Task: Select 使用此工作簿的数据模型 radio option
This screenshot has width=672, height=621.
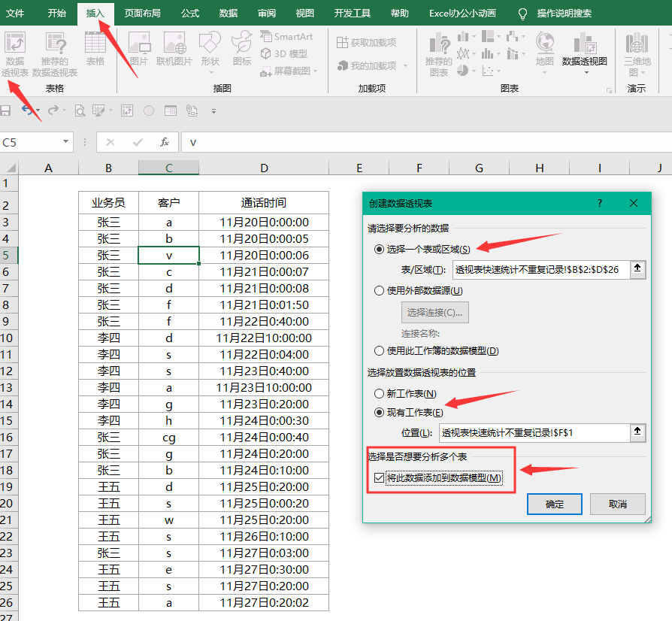Action: (379, 350)
